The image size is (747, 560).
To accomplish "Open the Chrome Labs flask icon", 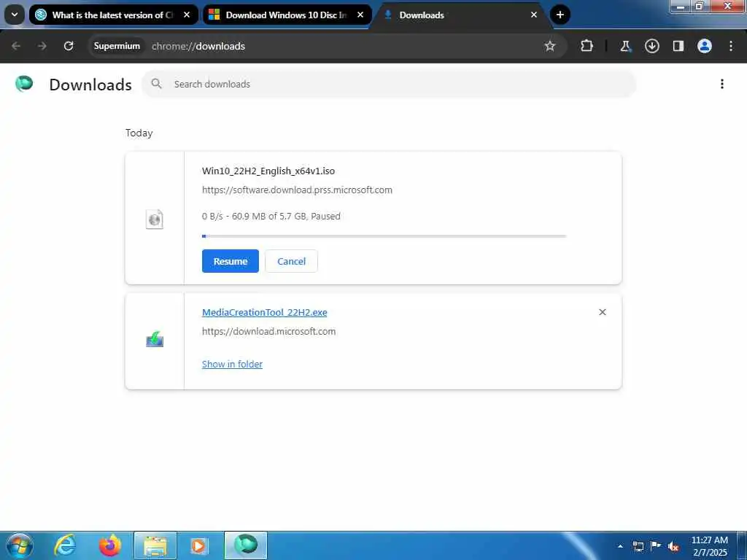I will 625,46.
